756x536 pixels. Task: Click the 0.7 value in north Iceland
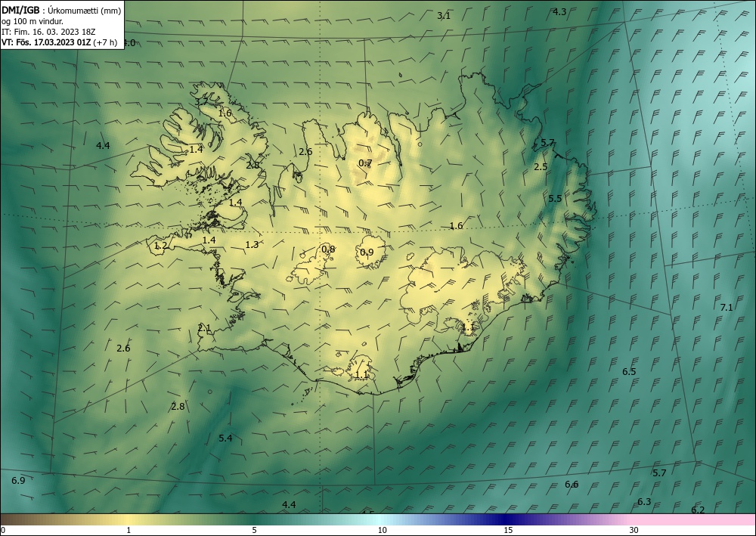pyautogui.click(x=365, y=163)
